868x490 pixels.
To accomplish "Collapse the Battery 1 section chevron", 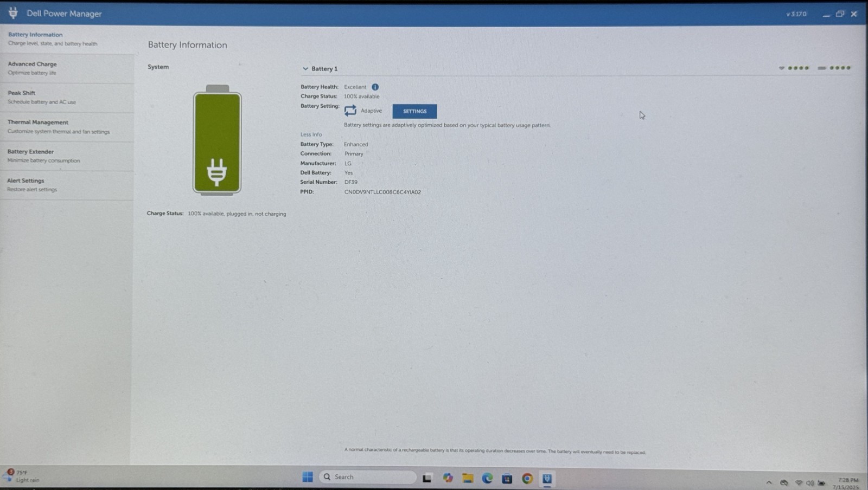I will coord(305,69).
